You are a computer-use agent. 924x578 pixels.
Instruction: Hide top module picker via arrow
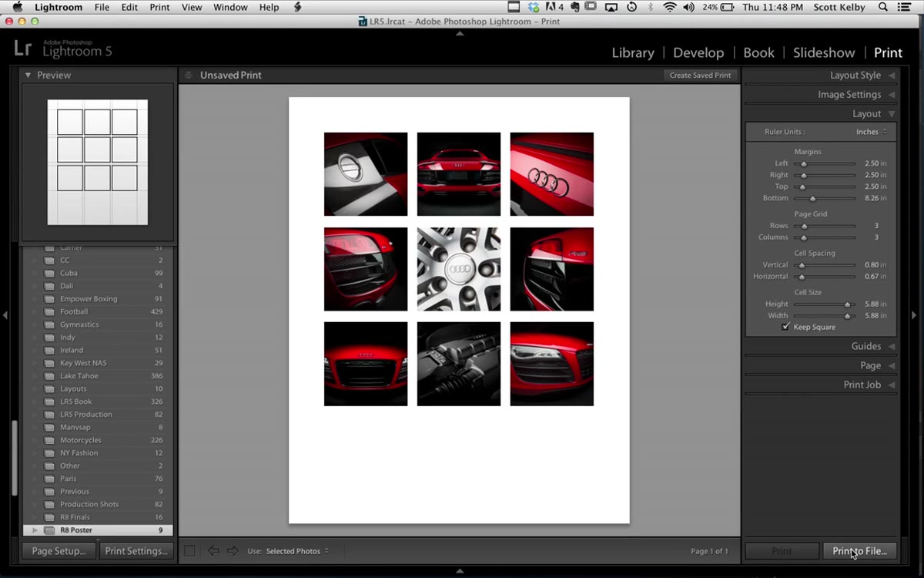[x=460, y=33]
